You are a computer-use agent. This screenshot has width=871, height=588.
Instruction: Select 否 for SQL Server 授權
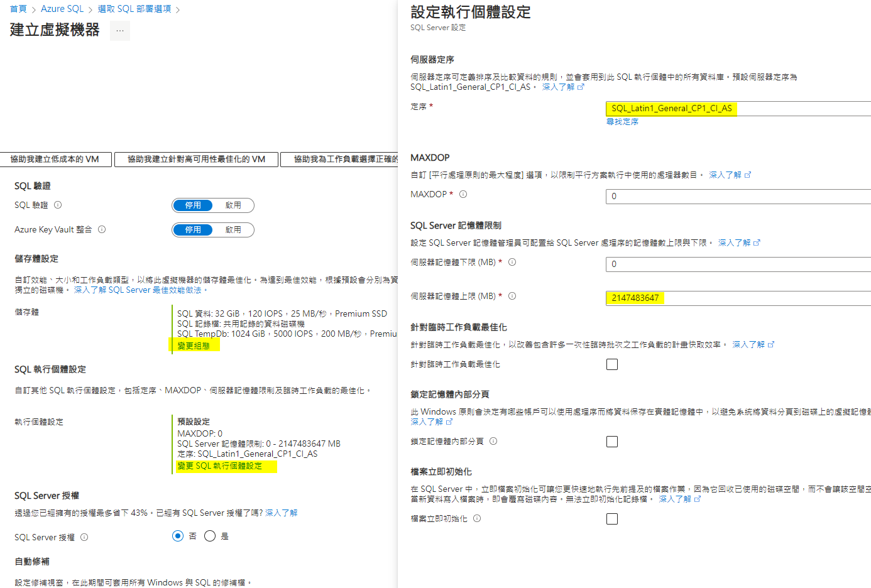click(178, 536)
